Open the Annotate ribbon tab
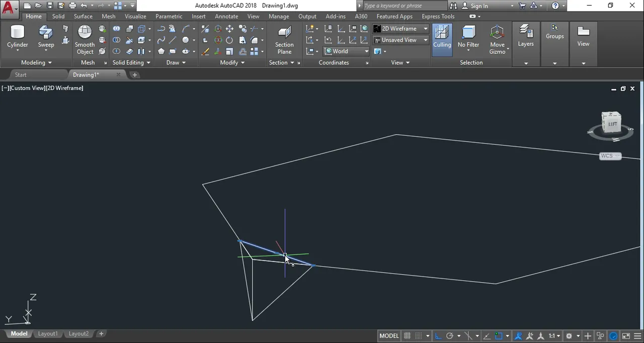Screen dimensions: 644x343 tap(226, 16)
